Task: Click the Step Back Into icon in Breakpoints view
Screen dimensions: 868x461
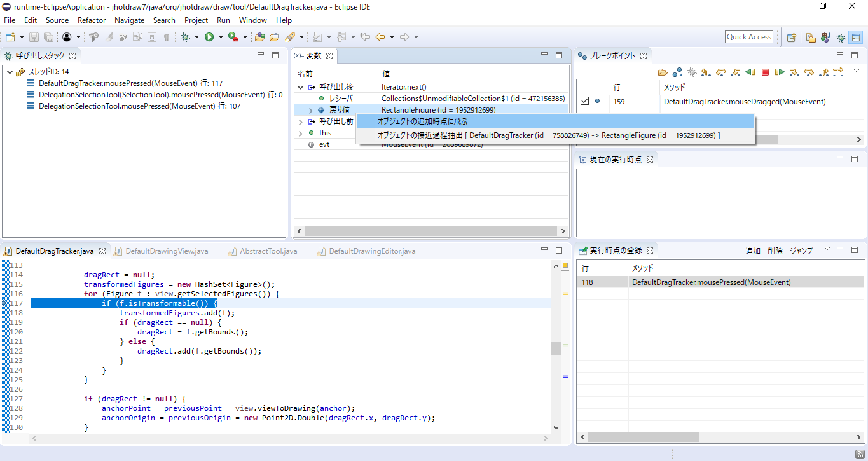Action: click(x=736, y=72)
